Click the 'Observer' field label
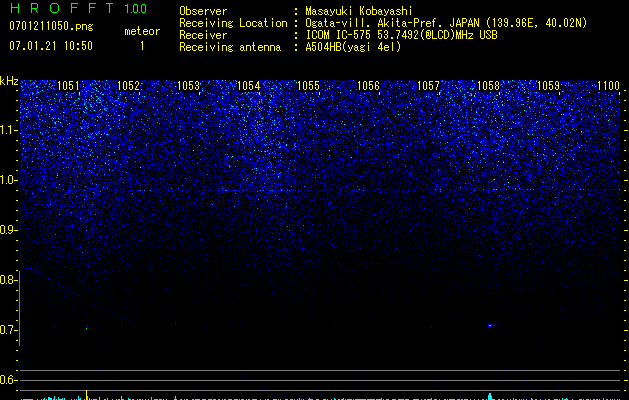The image size is (629, 400). [203, 11]
